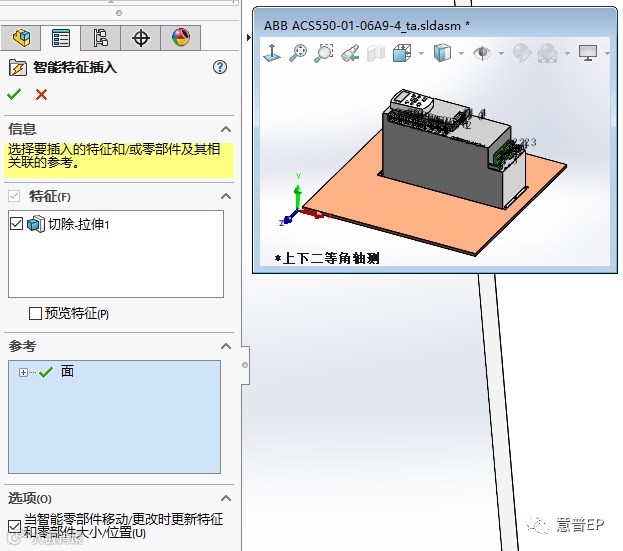623x551 pixels.
Task: Open the Apply Scene dropdown arrow
Action: (567, 53)
